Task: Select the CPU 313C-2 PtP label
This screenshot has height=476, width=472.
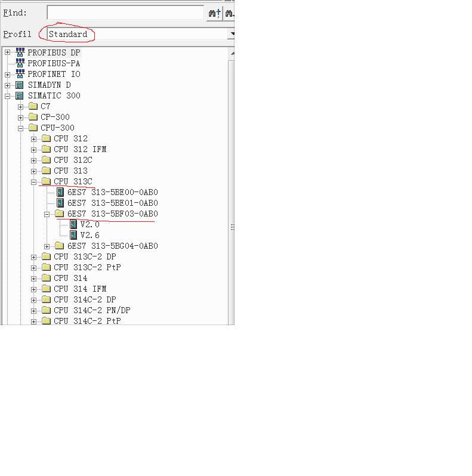Action: [88, 267]
